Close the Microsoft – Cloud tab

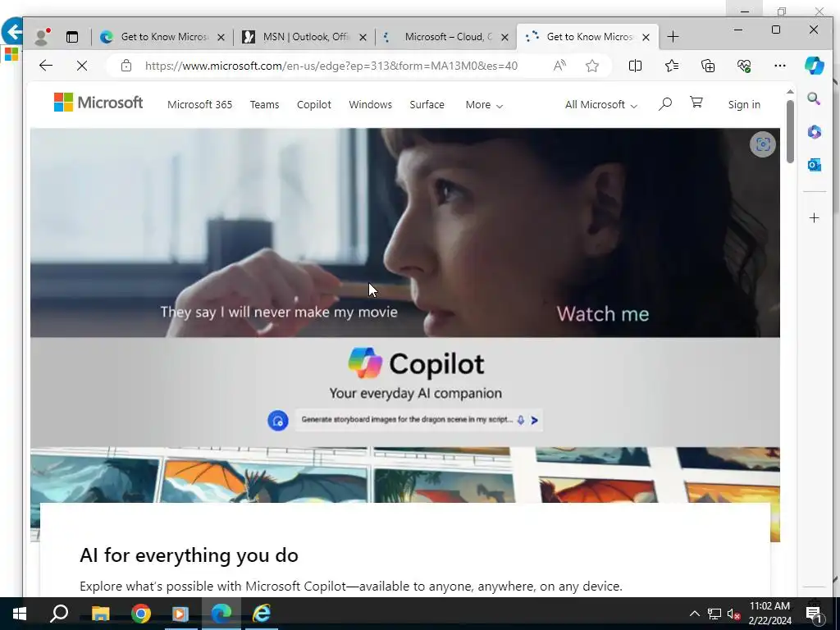(504, 37)
